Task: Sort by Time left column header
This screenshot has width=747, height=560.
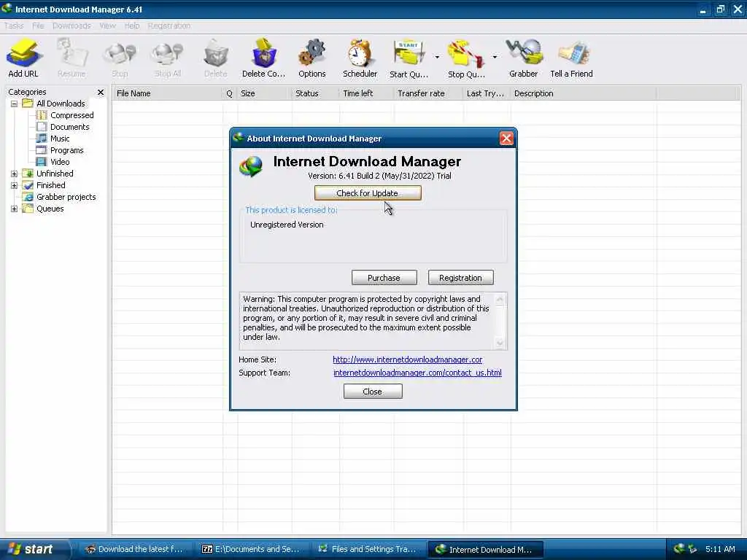Action: coord(367,93)
